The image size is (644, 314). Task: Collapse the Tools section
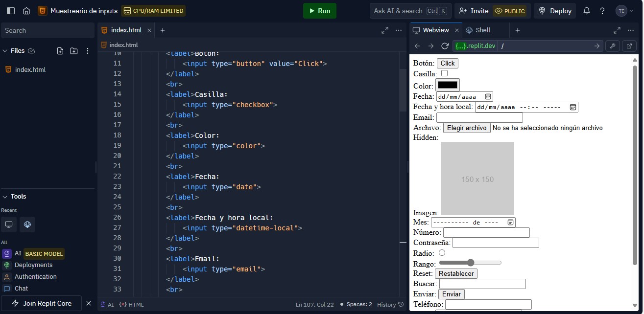[x=5, y=197]
